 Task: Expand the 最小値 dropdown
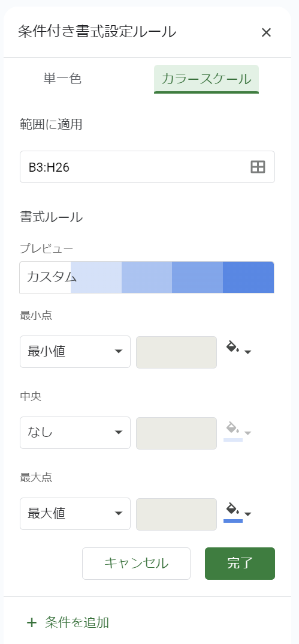[75, 352]
